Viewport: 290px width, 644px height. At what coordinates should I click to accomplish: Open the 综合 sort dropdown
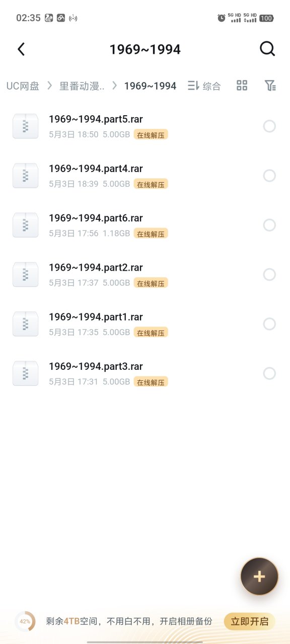tap(204, 86)
